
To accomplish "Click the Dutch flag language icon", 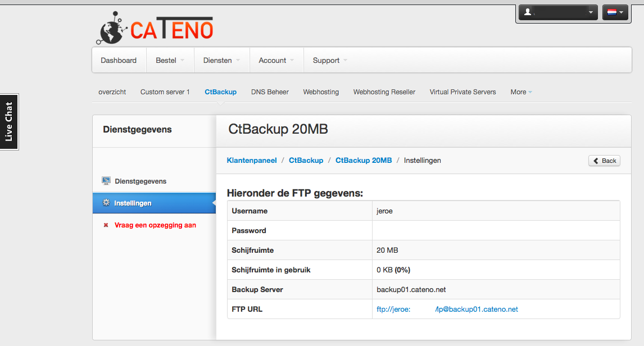I will tap(612, 12).
